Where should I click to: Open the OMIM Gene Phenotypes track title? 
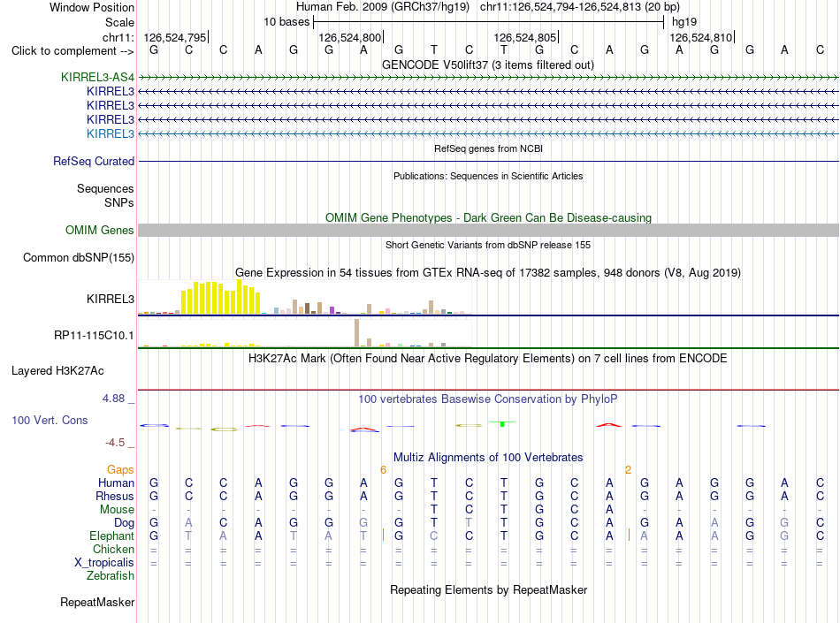click(488, 218)
